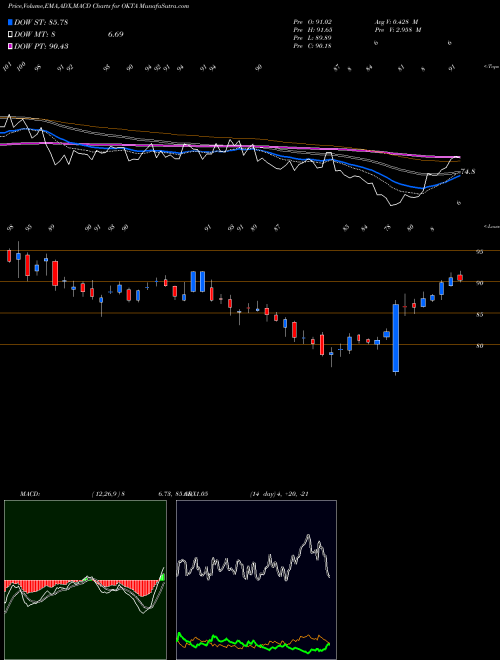Click the 'MACD:' panel label
The width and height of the screenshot is (500, 660).
[29, 494]
